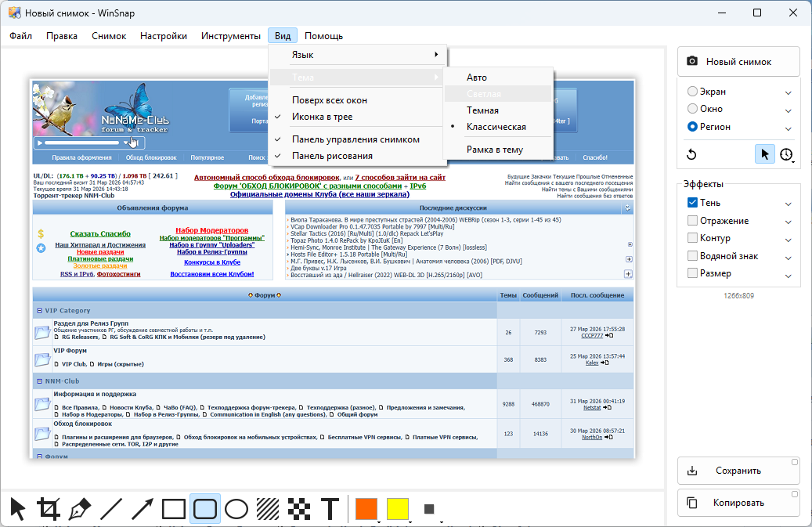Choose the Text tool
812x527 pixels.
[330, 509]
